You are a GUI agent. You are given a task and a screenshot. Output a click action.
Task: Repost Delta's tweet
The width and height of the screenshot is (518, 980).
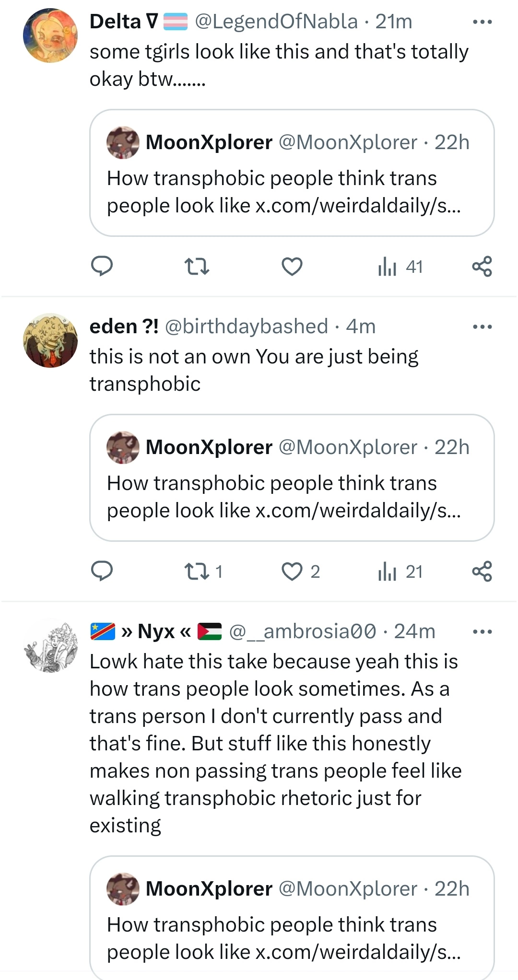pos(197,266)
